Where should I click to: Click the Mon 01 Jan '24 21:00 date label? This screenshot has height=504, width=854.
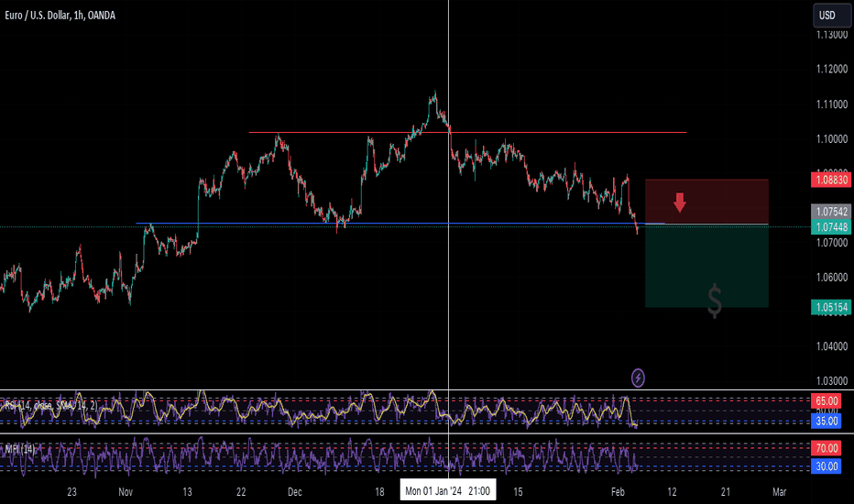448,490
